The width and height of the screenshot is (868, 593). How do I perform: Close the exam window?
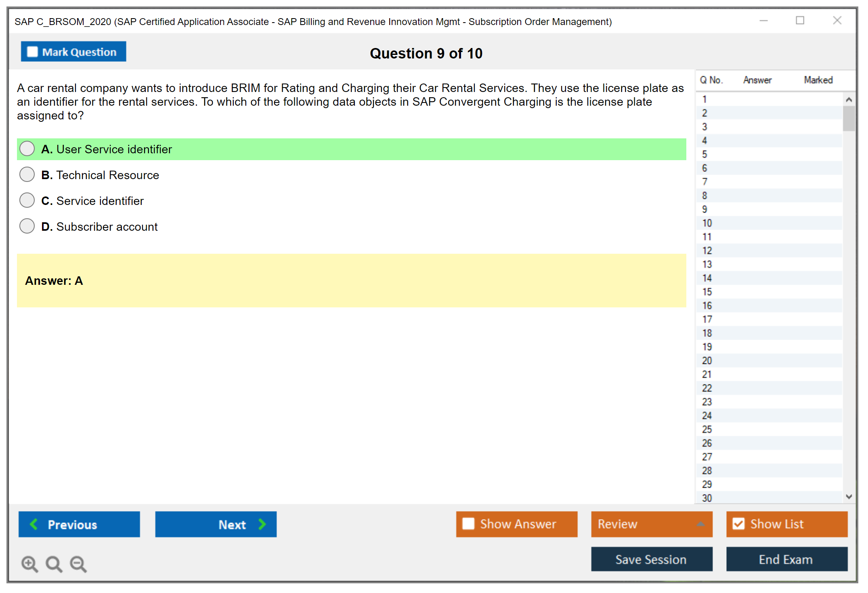pyautogui.click(x=837, y=21)
